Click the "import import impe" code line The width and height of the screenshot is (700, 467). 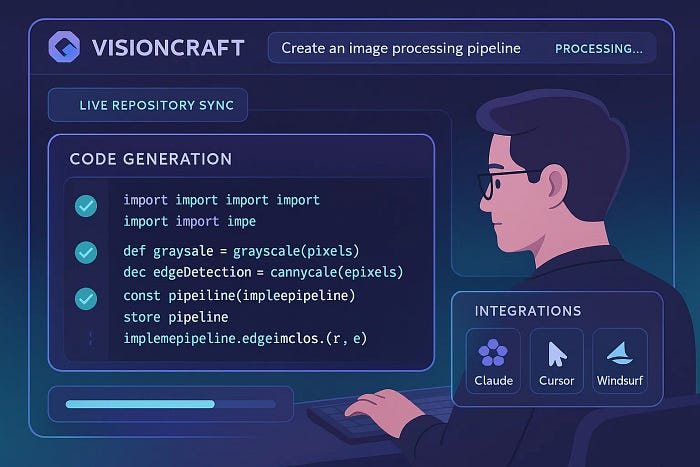(190, 221)
